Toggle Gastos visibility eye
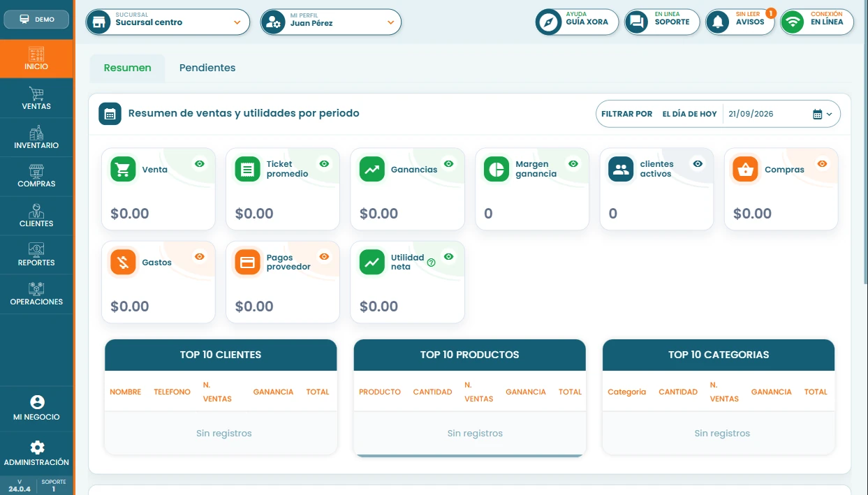 tap(200, 257)
